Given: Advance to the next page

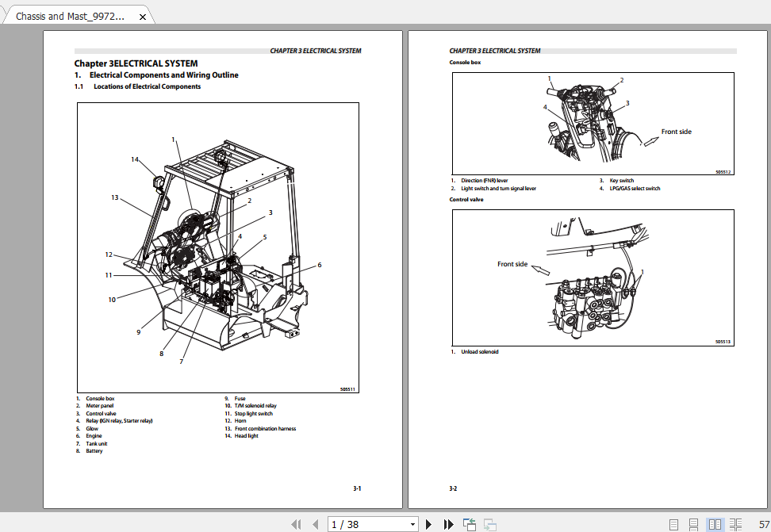Looking at the screenshot, I should click(429, 524).
